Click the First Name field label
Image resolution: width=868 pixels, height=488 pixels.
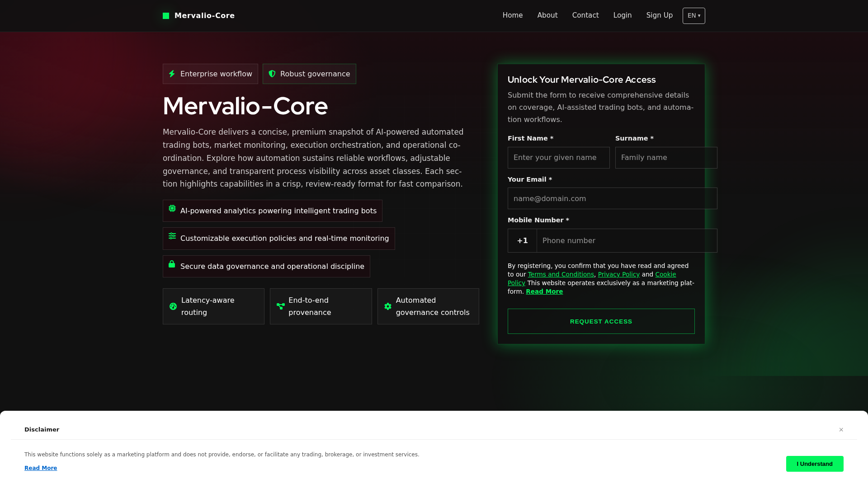[530, 138]
